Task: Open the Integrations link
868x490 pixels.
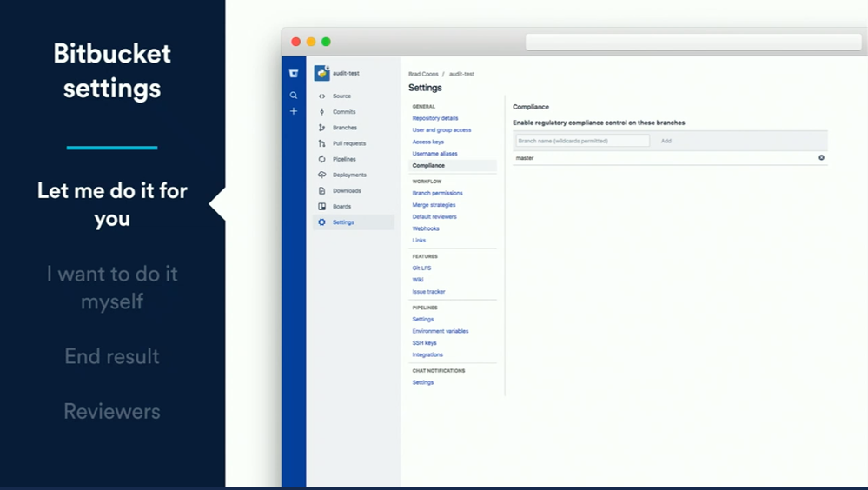Action: 427,355
